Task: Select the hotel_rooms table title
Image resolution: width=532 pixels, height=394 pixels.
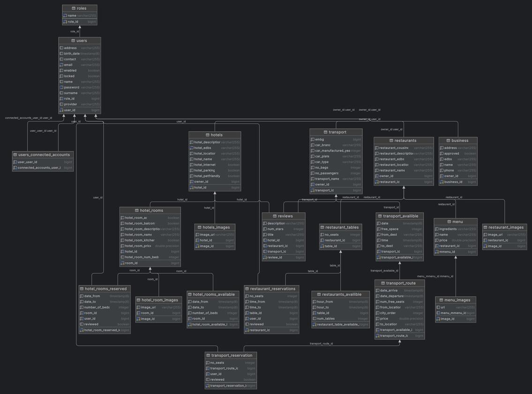Action: [150, 211]
